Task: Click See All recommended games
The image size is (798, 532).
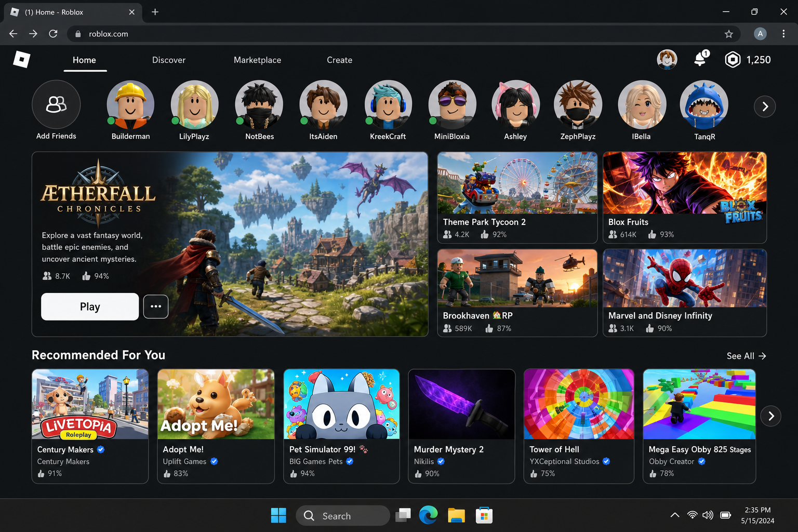Action: [x=746, y=356]
